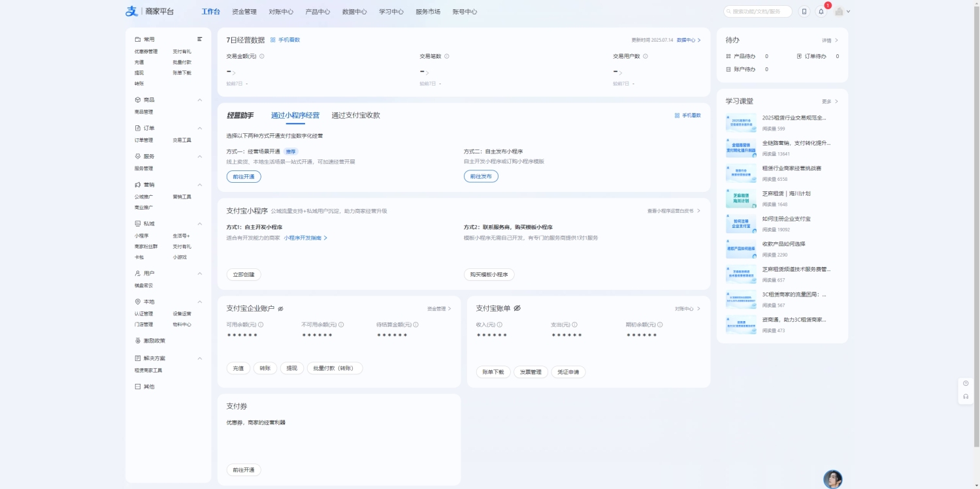
Task: Click the Alipay logo in the header
Action: tap(132, 11)
